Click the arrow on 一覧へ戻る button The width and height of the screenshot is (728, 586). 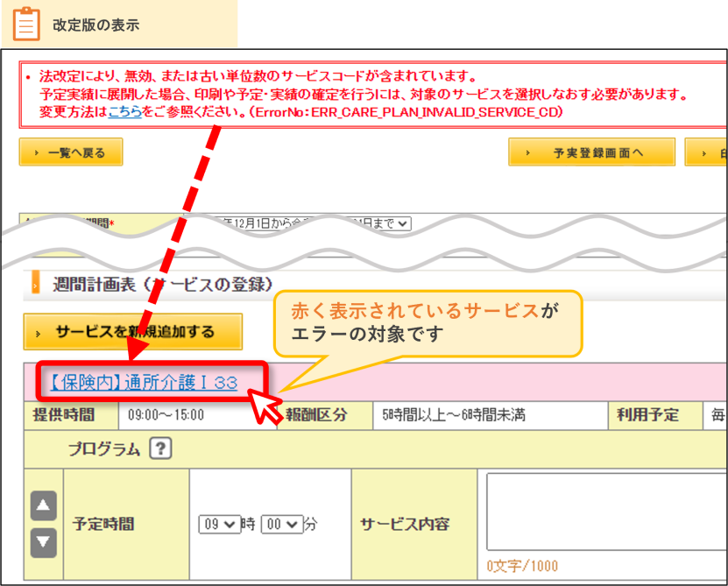[x=36, y=152]
